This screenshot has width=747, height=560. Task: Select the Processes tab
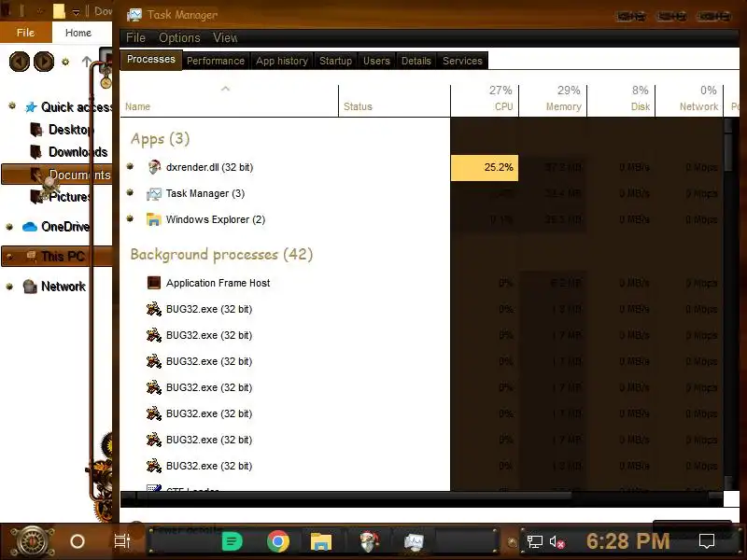(x=151, y=60)
